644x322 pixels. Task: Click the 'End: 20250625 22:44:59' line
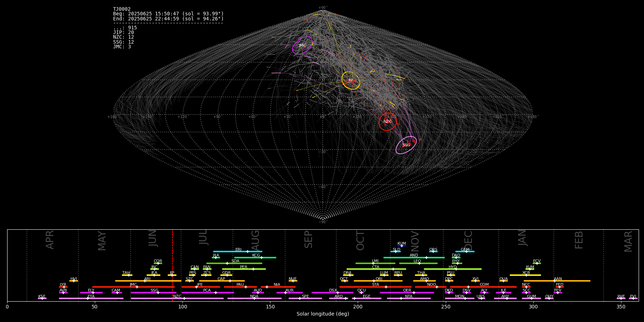tap(168, 19)
